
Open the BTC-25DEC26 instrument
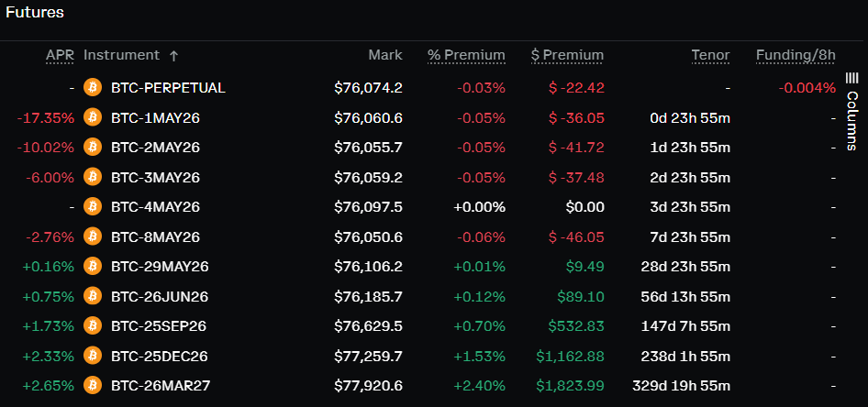160,357
